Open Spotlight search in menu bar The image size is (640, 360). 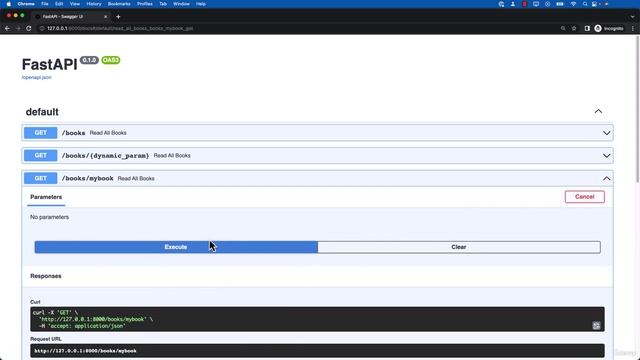pos(585,4)
